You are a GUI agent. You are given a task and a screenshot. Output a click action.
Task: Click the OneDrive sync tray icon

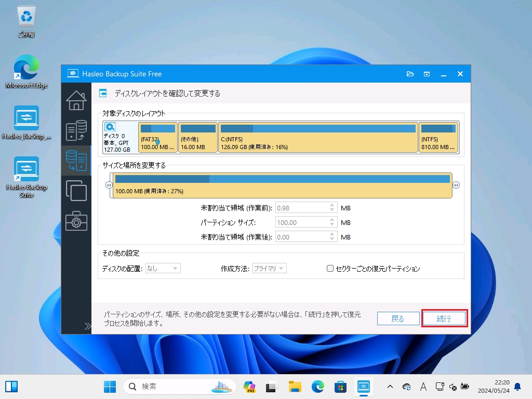(406, 387)
